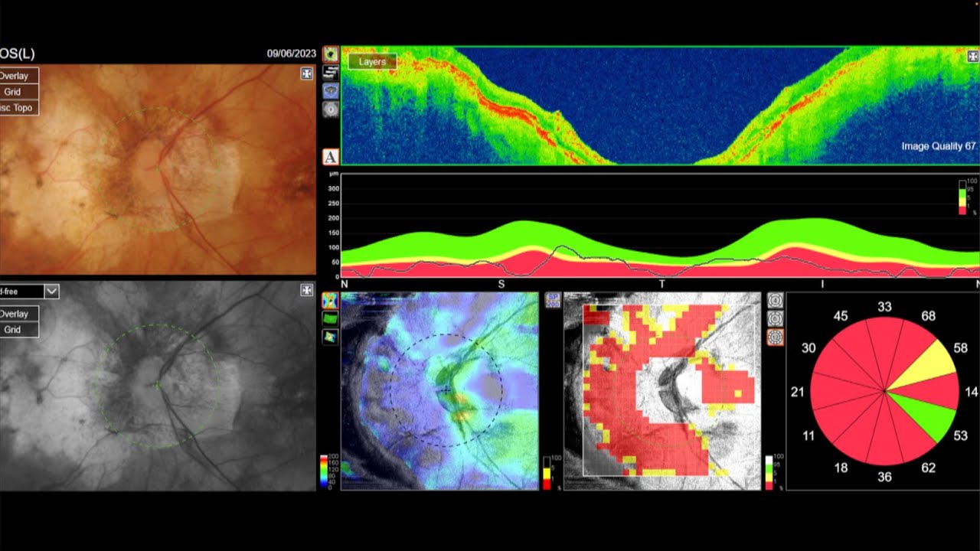
Task: Toggle Disc Topo on the color fundus
Action: click(x=18, y=108)
